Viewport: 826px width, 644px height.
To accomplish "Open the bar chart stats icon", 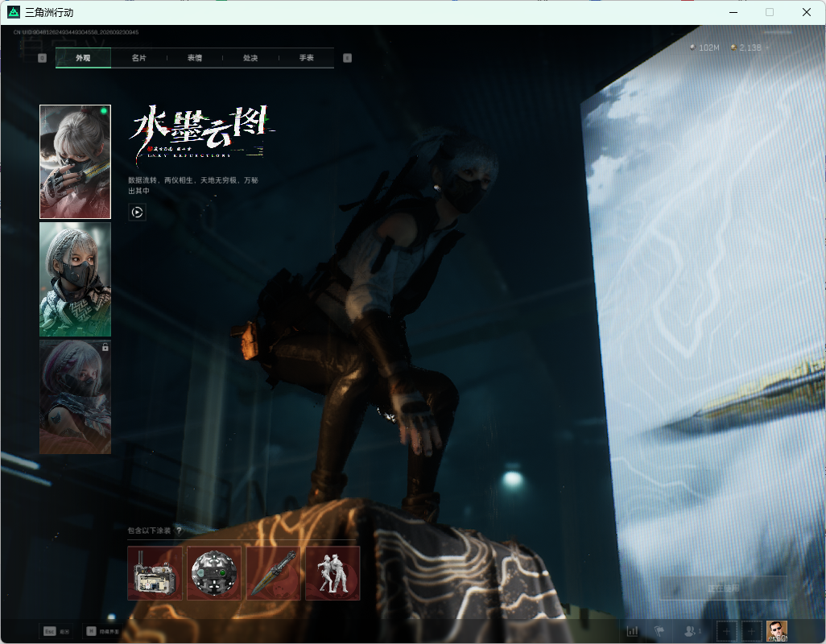I will (x=632, y=631).
